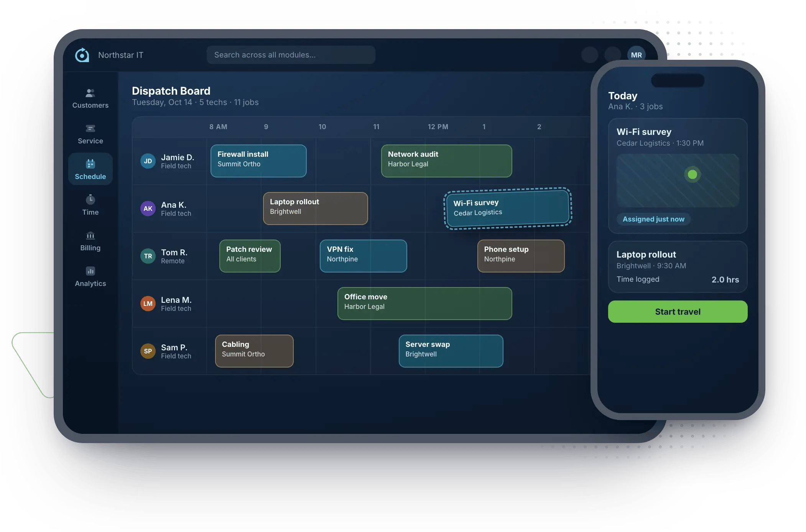Click Jamie D.'s JD avatar
Screen dimensions: 806x532
click(x=148, y=161)
